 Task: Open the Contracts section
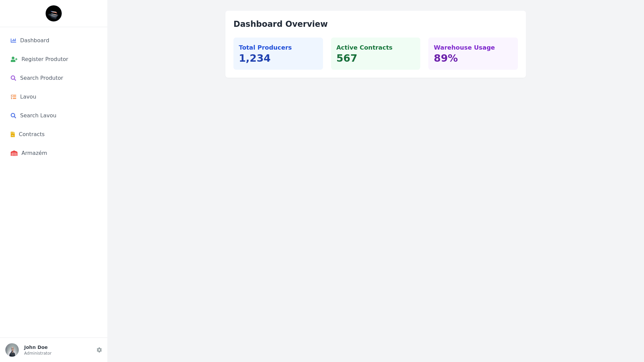[32, 134]
